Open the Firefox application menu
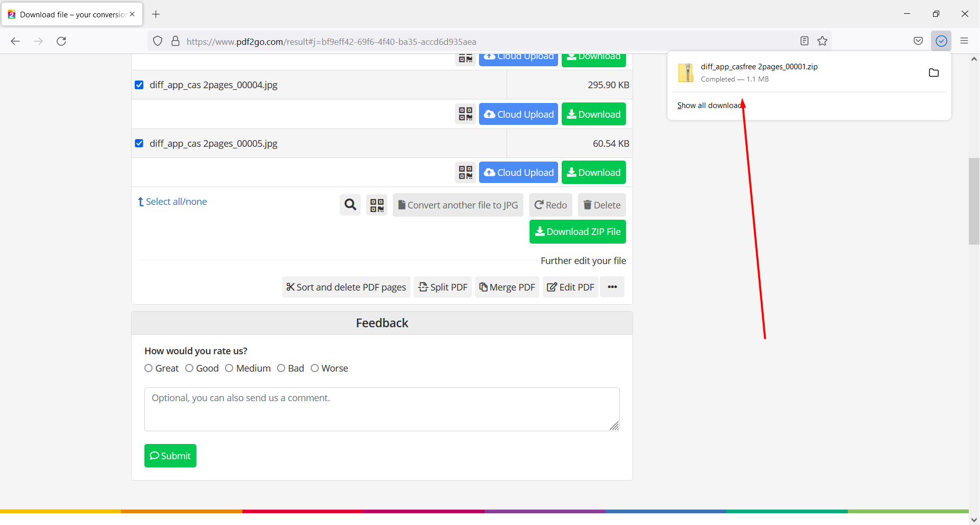980x525 pixels. [x=965, y=41]
